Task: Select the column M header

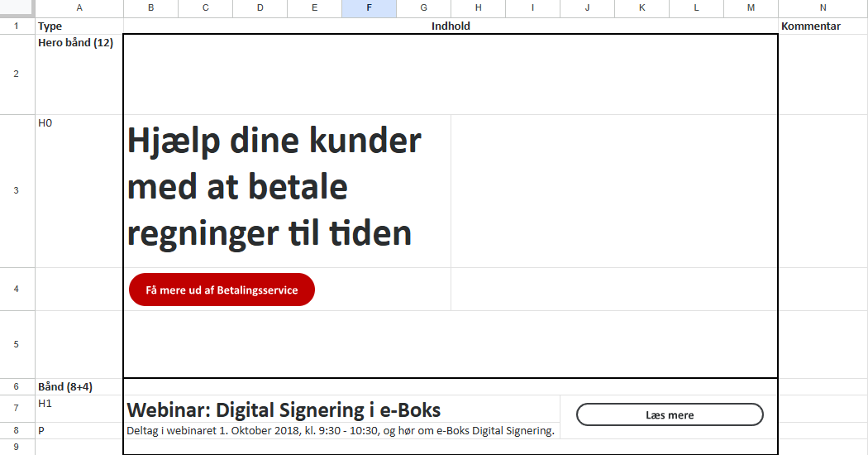Action: pyautogui.click(x=750, y=8)
